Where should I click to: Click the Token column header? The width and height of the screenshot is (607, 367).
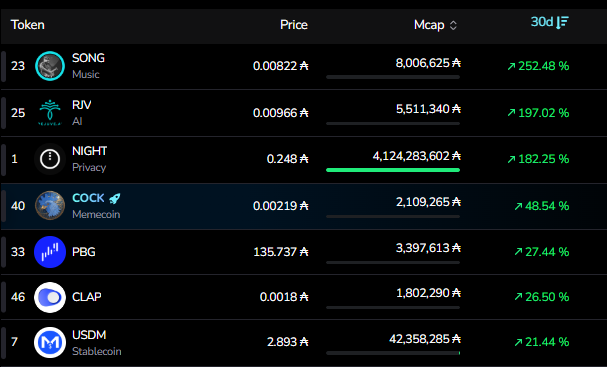27,25
